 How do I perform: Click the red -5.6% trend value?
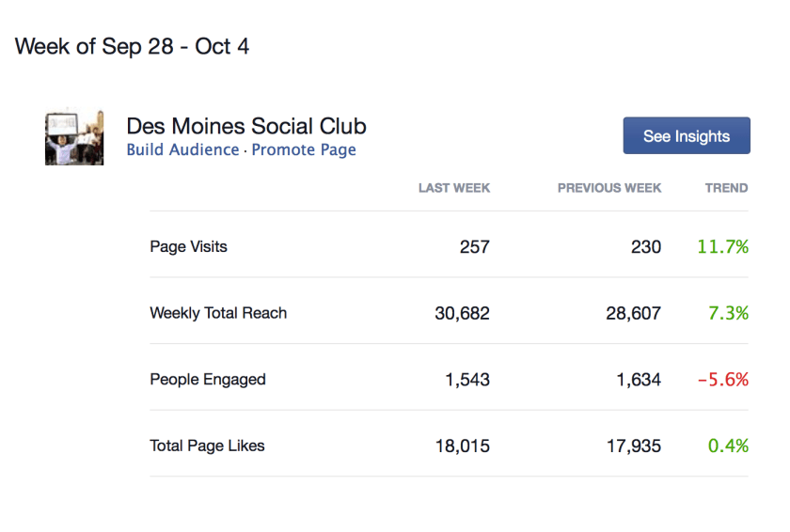722,380
